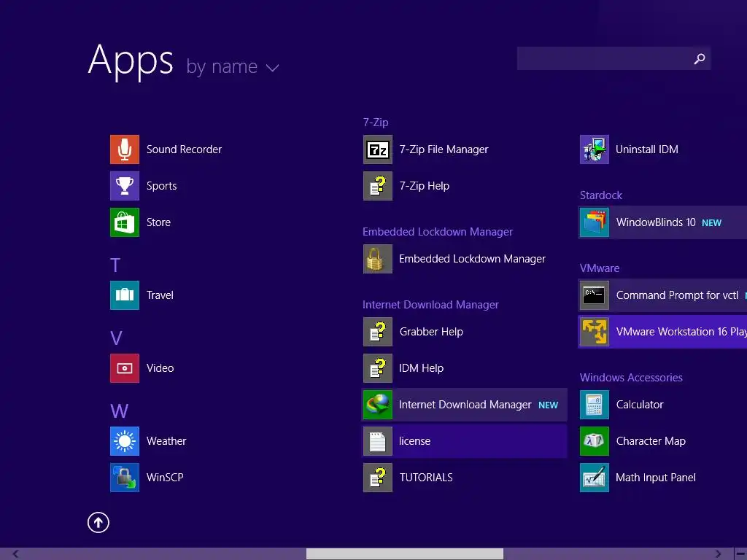Click the 'Grabber Help' label
747x560 pixels.
431,332
